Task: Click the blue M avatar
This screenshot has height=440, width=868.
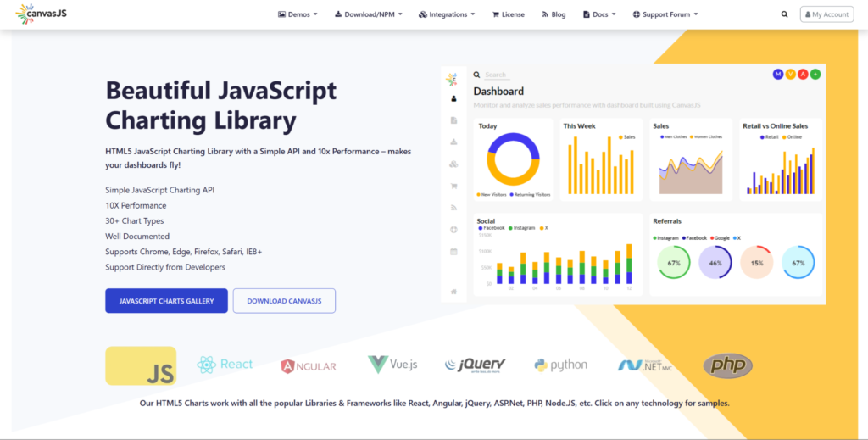Action: click(x=778, y=74)
